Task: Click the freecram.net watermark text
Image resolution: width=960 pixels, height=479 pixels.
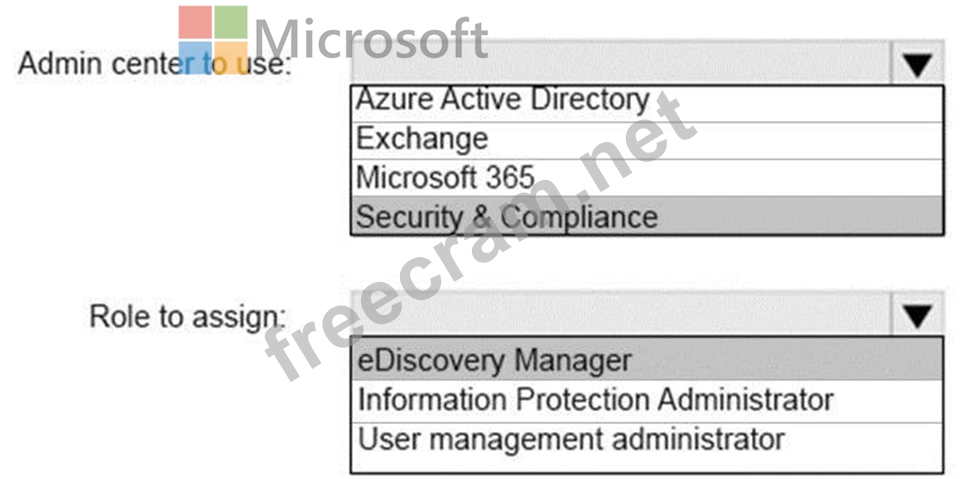Action: pos(481,239)
